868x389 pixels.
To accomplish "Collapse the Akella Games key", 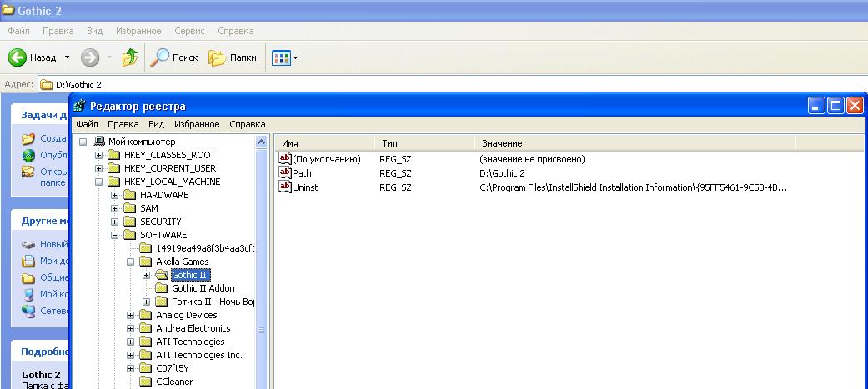I will click(x=131, y=262).
